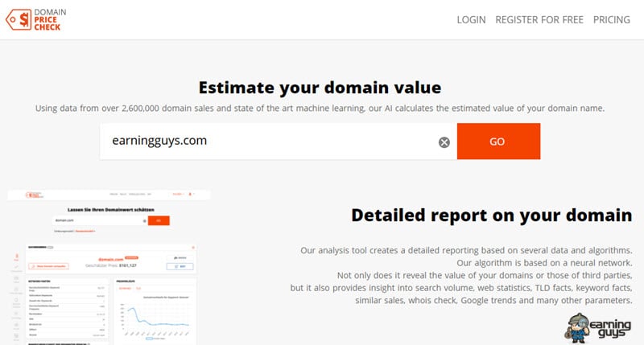Click the report preview screenshot thumbnail

click(x=109, y=267)
